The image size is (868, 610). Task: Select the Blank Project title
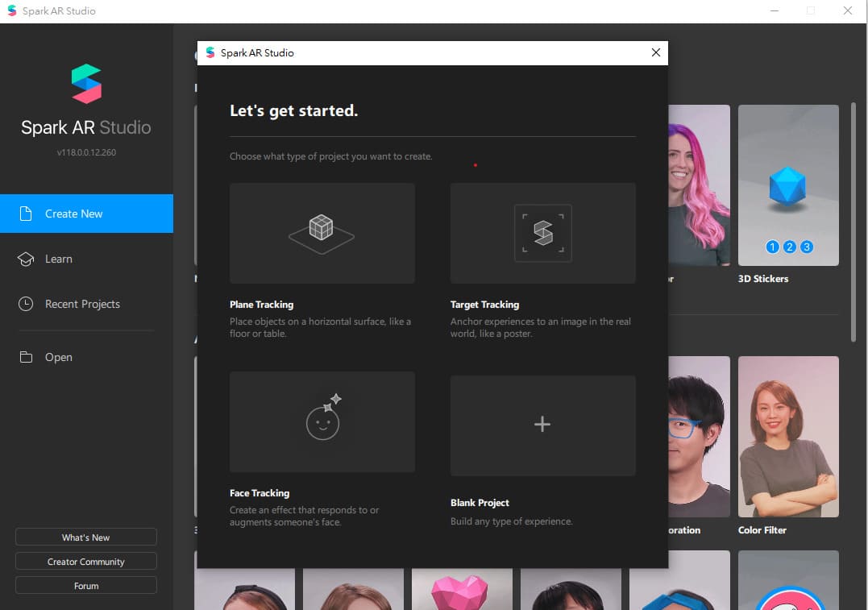click(480, 503)
